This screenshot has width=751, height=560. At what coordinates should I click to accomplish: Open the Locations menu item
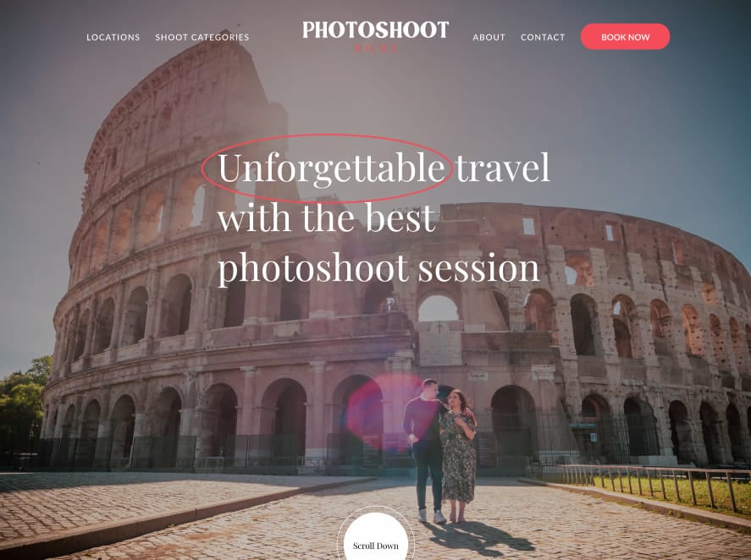(113, 37)
